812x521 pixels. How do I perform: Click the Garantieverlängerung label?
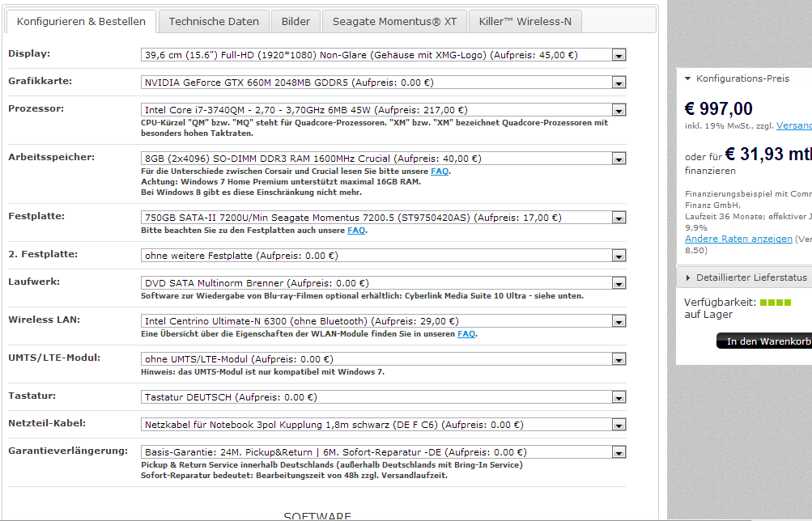(68, 451)
